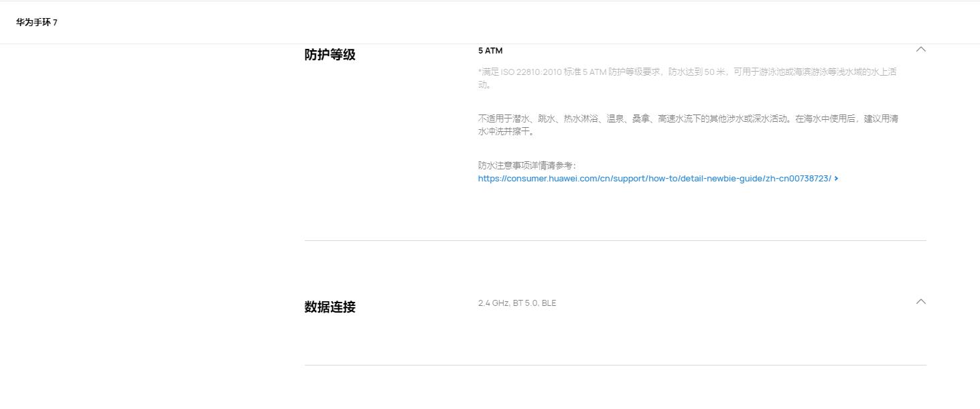This screenshot has height=409, width=980.
Task: Click the arrow icon after the Huawei URL
Action: click(x=837, y=179)
